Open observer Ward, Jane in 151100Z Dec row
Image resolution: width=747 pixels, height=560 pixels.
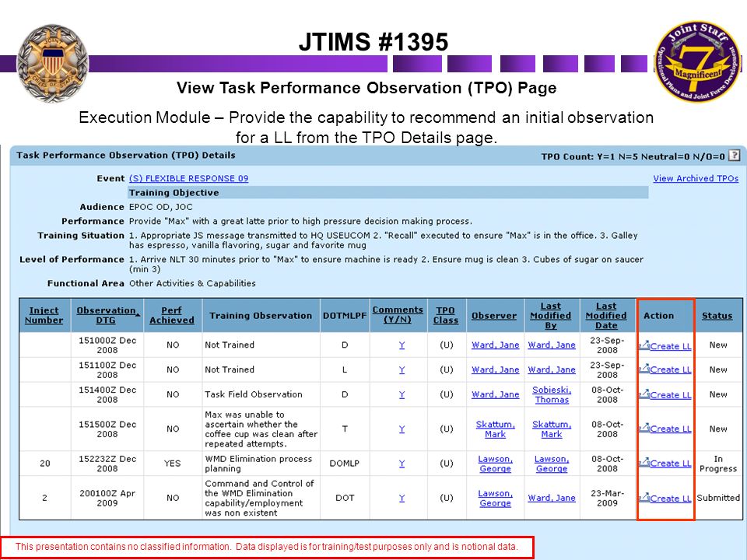coord(495,369)
